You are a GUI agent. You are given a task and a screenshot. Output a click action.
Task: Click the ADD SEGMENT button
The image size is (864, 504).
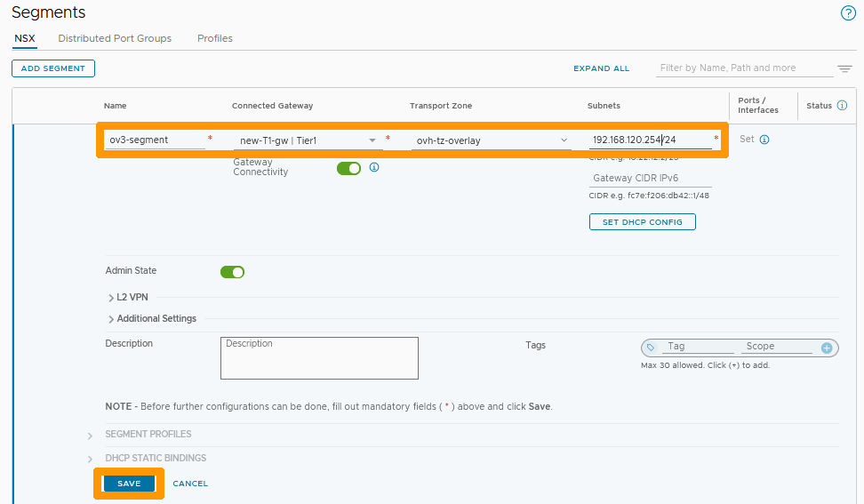pos(53,68)
